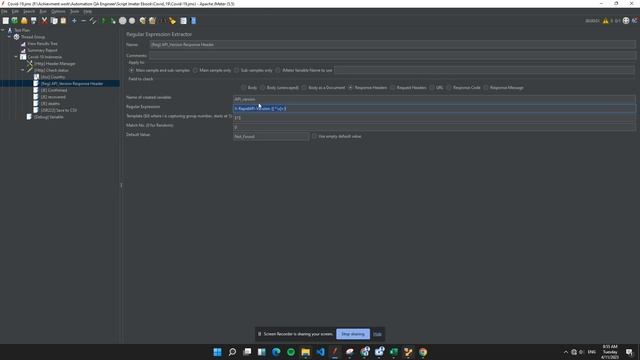Open the Help menu
Viewport: 640px width, 360px height.
tap(88, 11)
